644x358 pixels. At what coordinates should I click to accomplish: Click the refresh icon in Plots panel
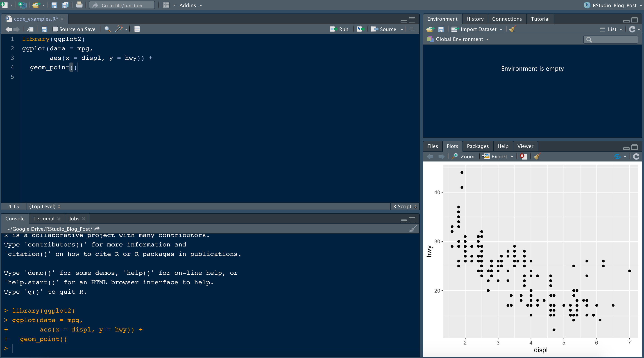pyautogui.click(x=636, y=156)
